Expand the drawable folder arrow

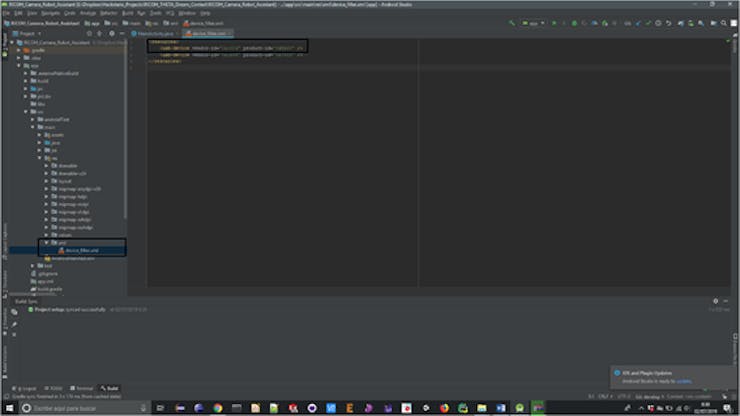click(47, 166)
